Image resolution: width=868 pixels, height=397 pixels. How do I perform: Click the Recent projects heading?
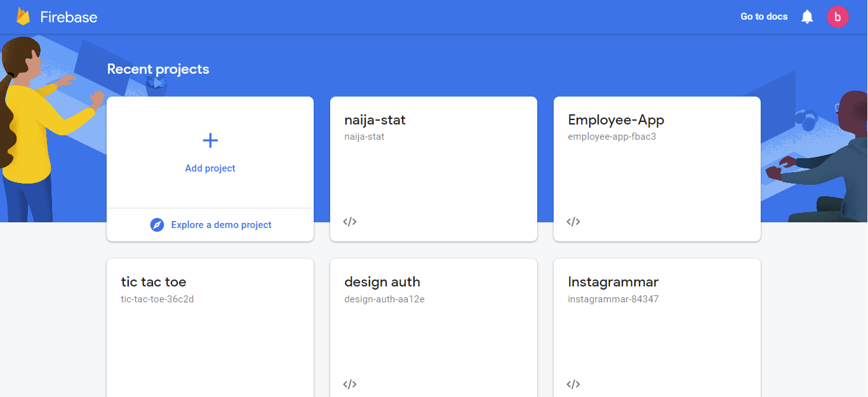[157, 69]
